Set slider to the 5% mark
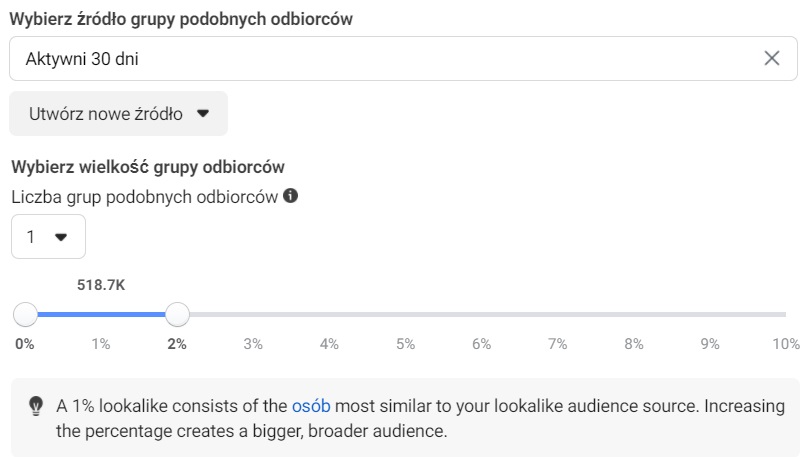This screenshot has height=457, width=806. point(406,344)
